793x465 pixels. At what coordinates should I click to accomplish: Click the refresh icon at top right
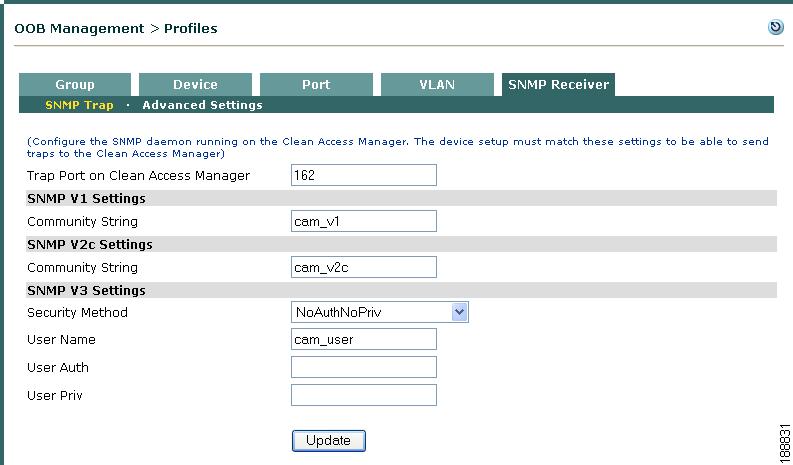tap(775, 27)
